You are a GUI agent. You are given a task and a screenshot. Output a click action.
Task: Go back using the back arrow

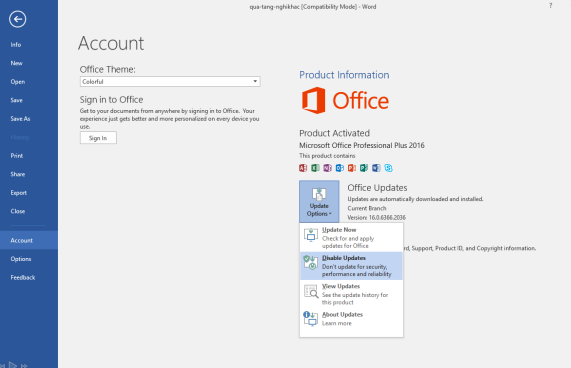point(17,19)
